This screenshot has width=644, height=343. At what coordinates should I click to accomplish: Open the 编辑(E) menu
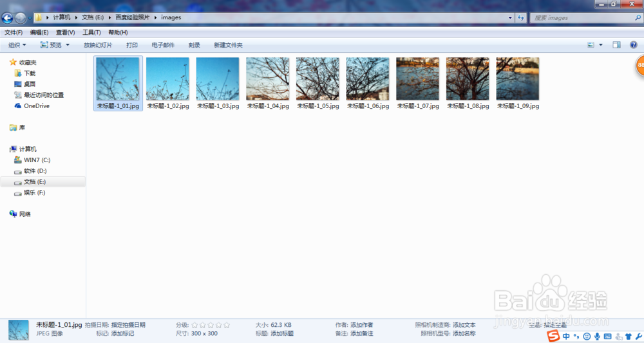coord(39,32)
